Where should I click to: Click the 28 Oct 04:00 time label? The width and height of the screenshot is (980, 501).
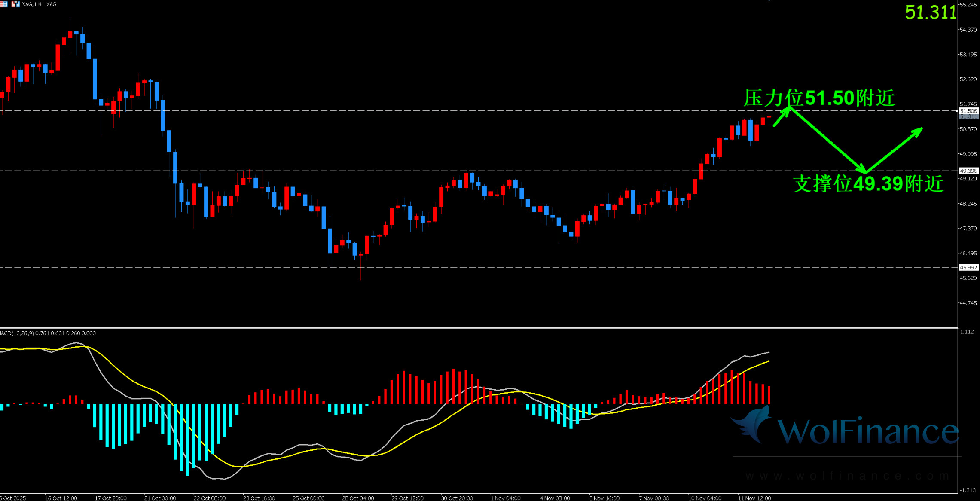tap(358, 498)
